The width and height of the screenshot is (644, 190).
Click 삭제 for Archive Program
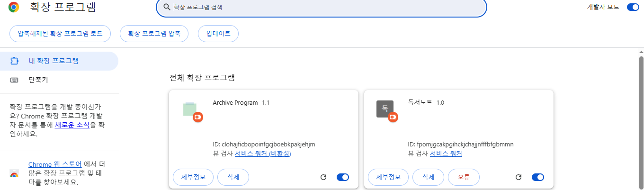233,177
